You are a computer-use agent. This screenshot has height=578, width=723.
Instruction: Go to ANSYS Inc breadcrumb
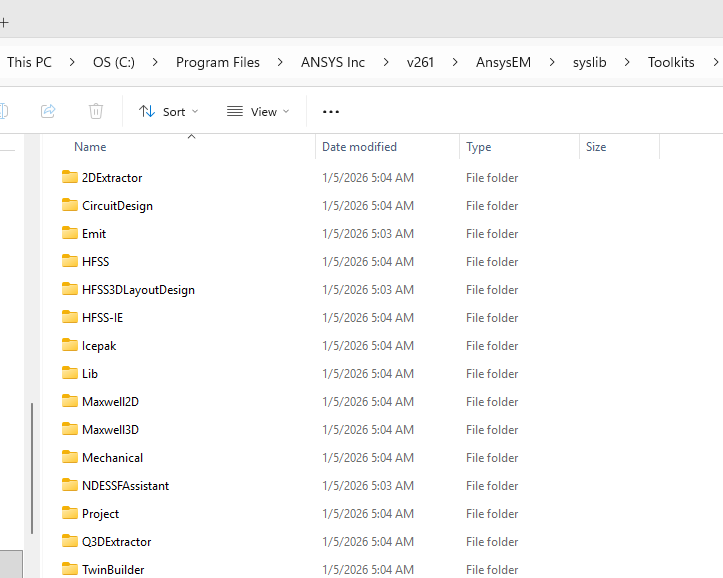click(x=333, y=62)
